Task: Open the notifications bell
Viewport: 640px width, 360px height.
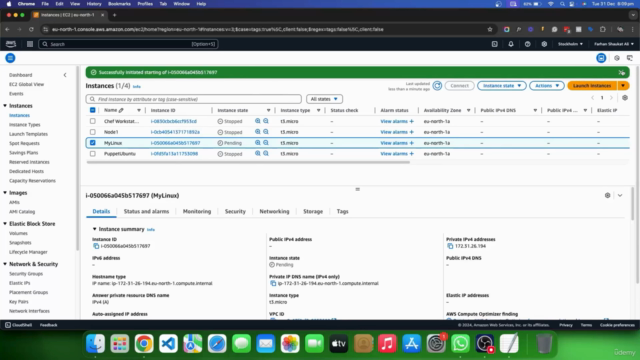Action: (511, 44)
